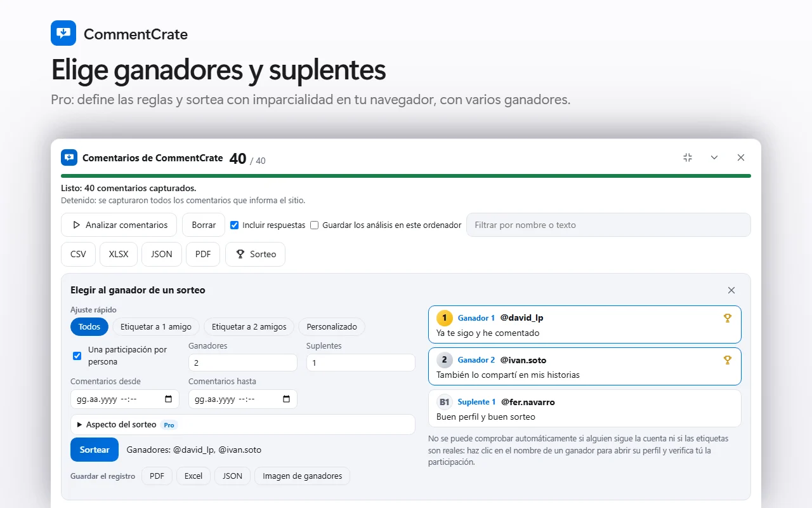Click Analizar comentarios button
The height and width of the screenshot is (508, 812).
pyautogui.click(x=119, y=225)
